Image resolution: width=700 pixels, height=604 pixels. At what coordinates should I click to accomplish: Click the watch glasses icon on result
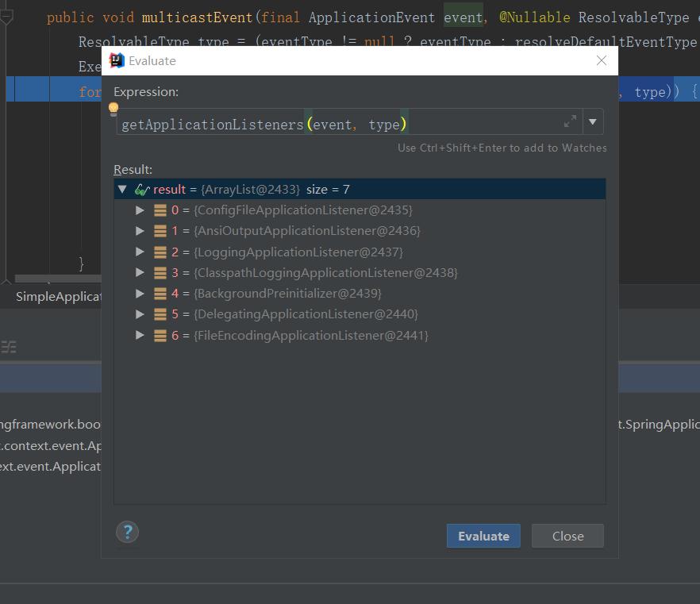[x=142, y=190]
